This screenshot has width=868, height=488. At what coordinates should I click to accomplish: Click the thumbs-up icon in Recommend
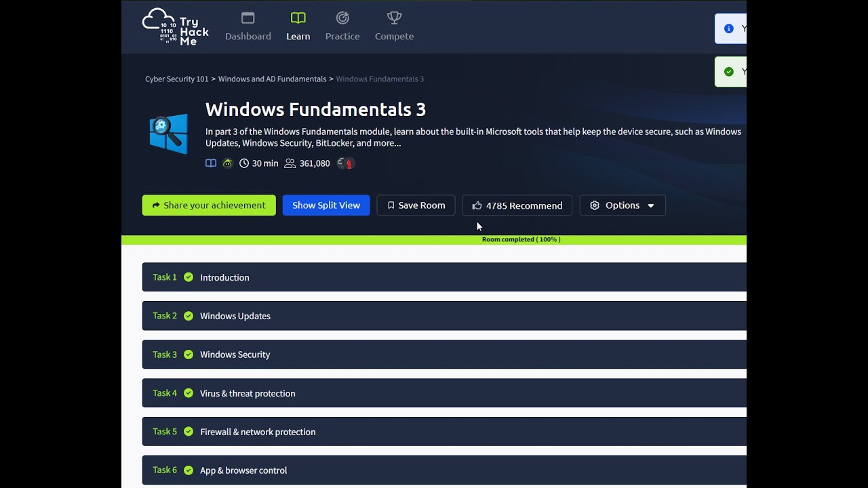click(x=477, y=205)
